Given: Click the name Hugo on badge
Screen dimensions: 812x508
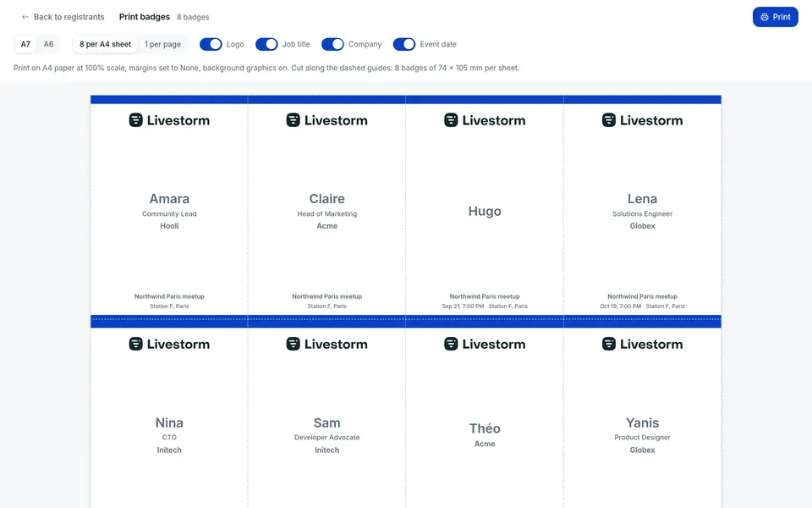Looking at the screenshot, I should point(485,212).
